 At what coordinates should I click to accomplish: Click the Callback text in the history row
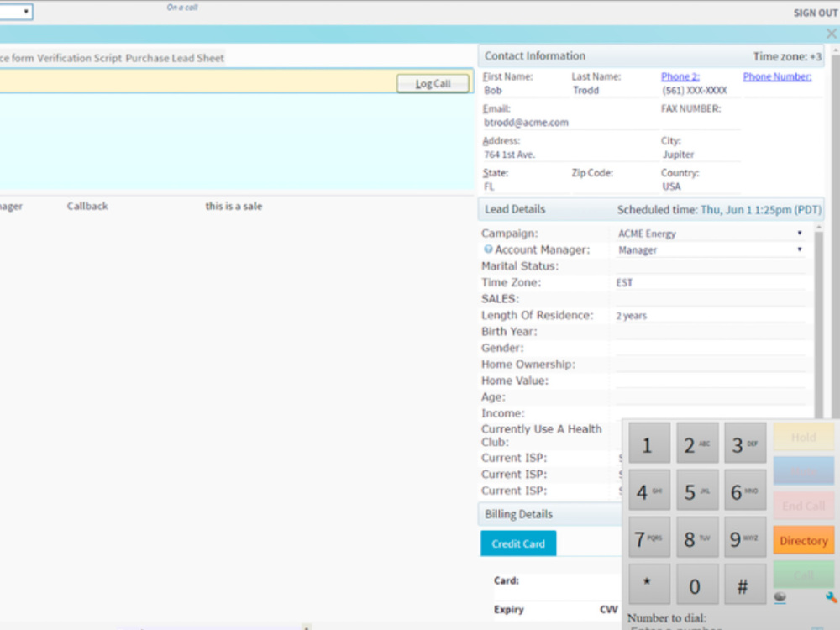pyautogui.click(x=87, y=207)
